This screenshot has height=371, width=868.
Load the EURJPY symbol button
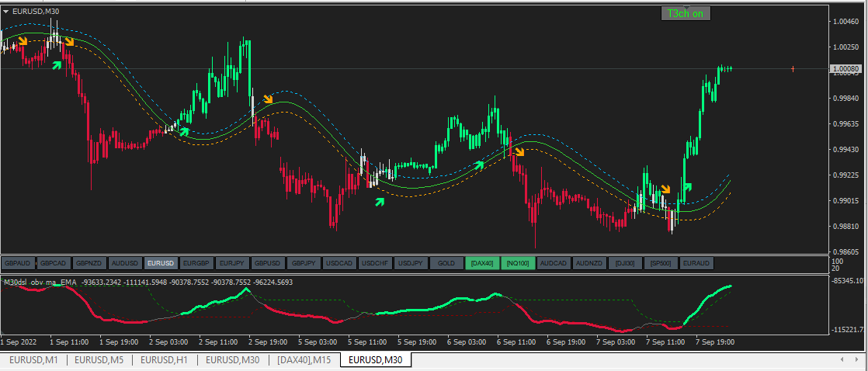tap(232, 263)
